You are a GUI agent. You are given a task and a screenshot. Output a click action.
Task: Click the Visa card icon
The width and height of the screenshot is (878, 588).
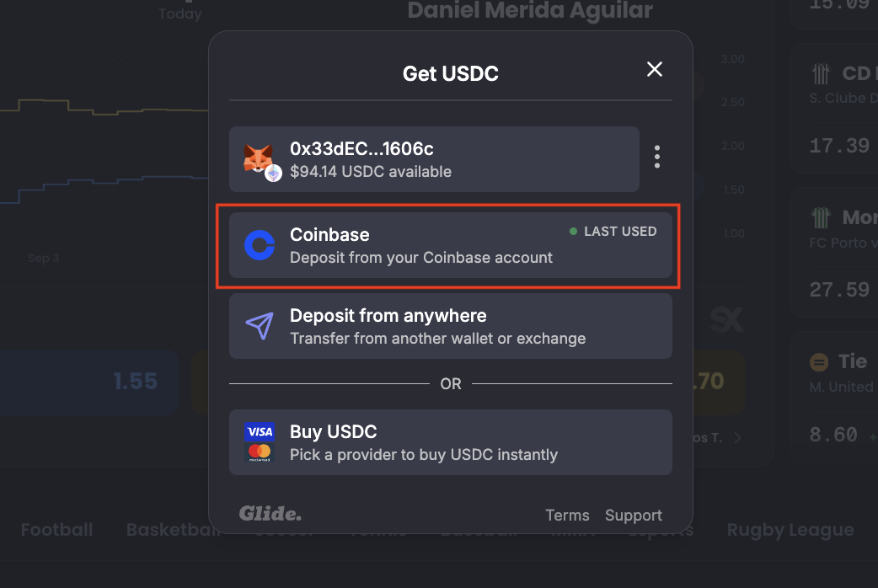pos(260,432)
